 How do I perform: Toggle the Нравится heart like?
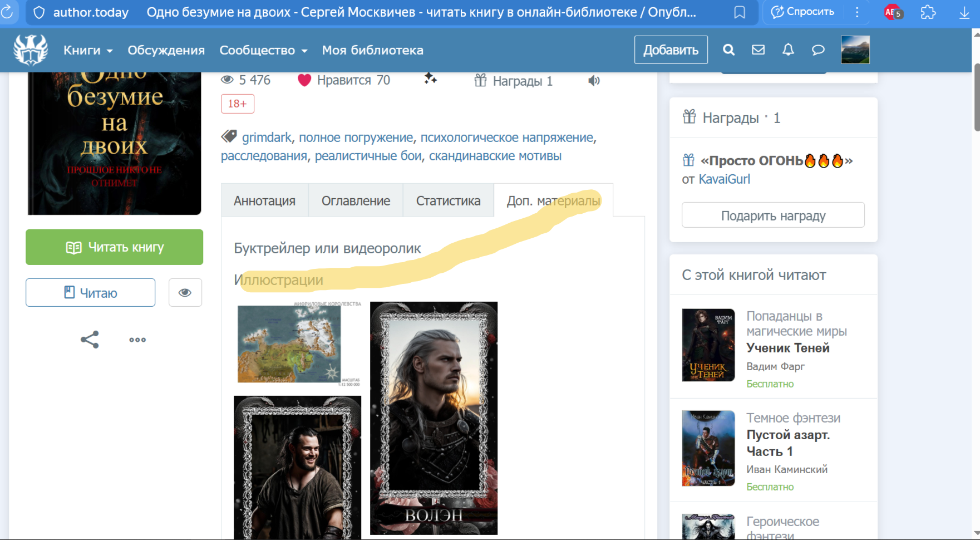click(304, 81)
